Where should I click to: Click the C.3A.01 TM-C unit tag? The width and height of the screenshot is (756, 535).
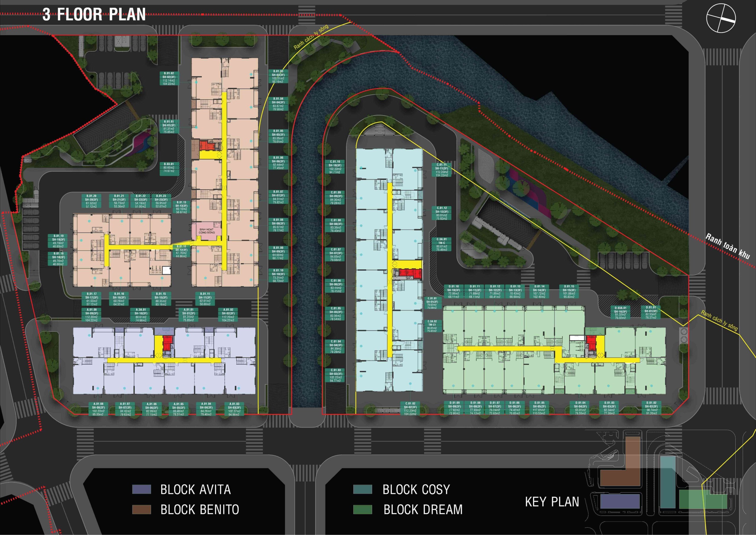(x=441, y=244)
